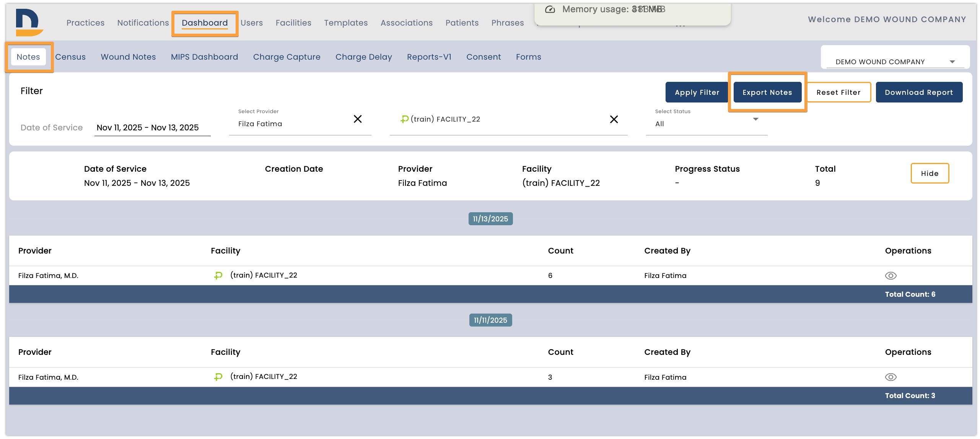Navigate to Facilities
The image size is (980, 439).
coord(293,23)
